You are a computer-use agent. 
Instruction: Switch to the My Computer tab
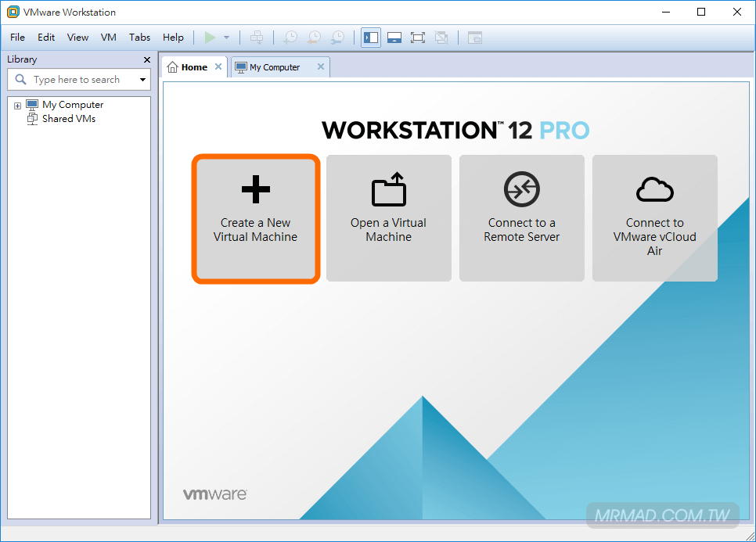coord(274,67)
